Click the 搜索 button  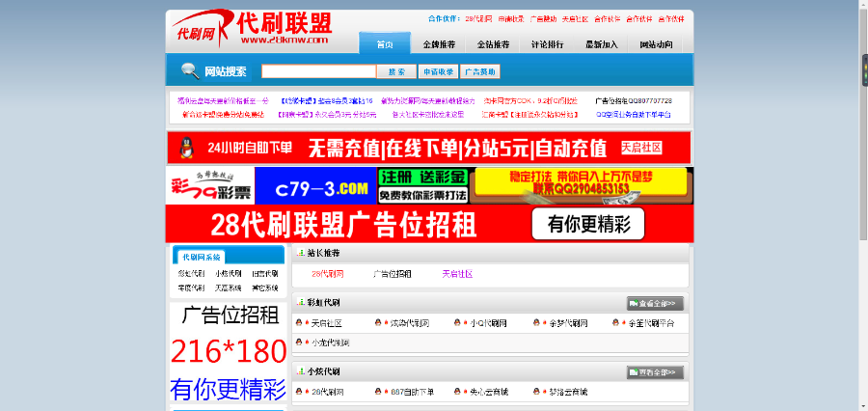pyautogui.click(x=397, y=71)
